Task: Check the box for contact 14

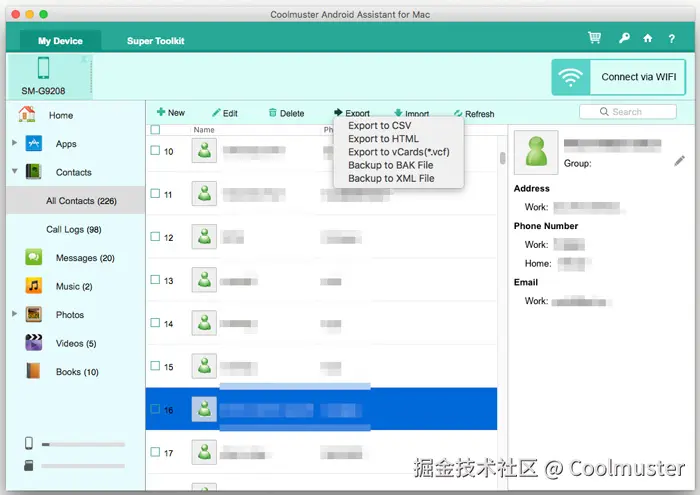Action: (x=155, y=323)
